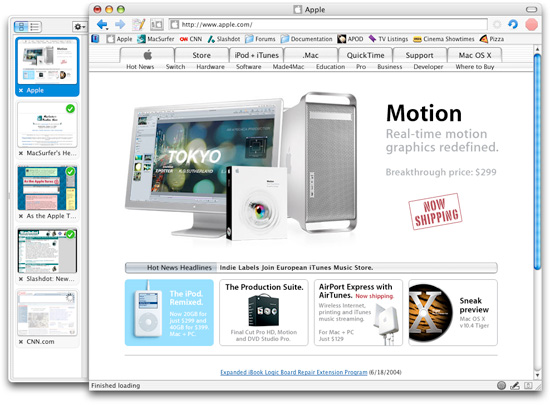Open the Documentation bookmark folder

tap(307, 39)
